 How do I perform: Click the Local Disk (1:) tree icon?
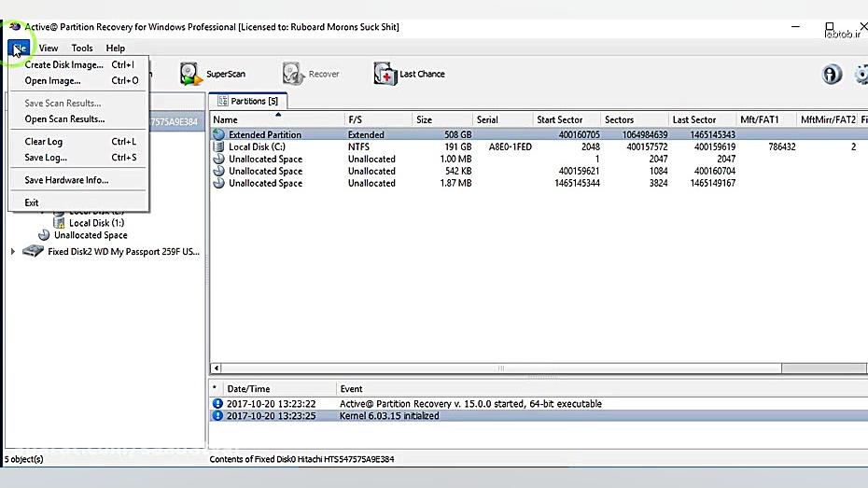point(60,224)
